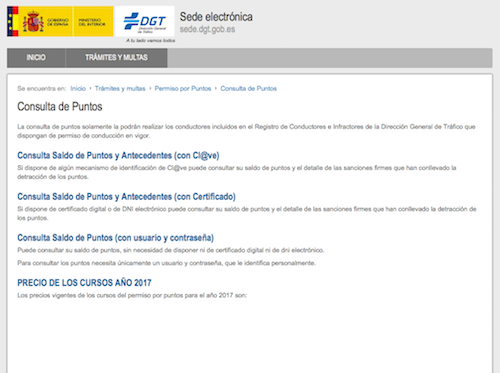
Task: Open the TRÁMITES Y MULTAS tab
Action: (116, 58)
